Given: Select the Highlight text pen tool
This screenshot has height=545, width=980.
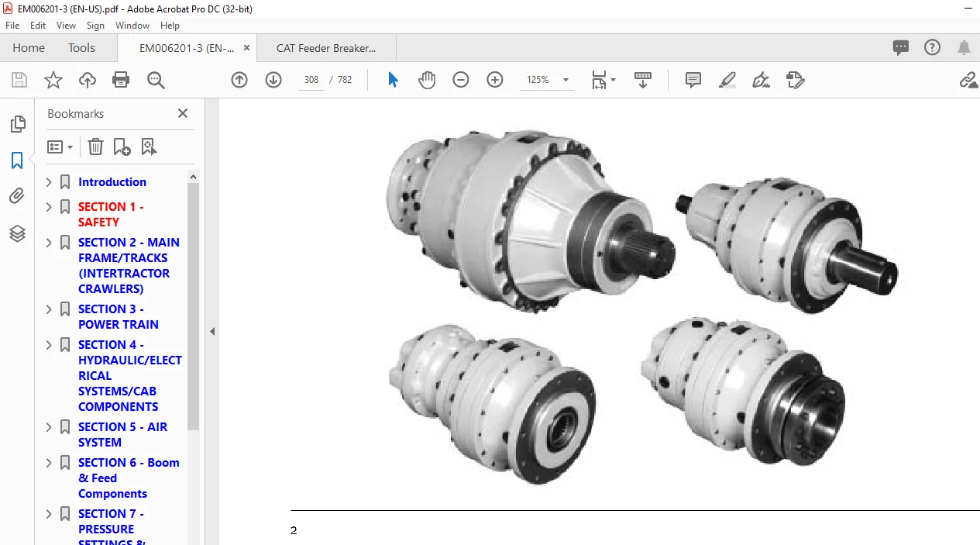Looking at the screenshot, I should [x=727, y=80].
